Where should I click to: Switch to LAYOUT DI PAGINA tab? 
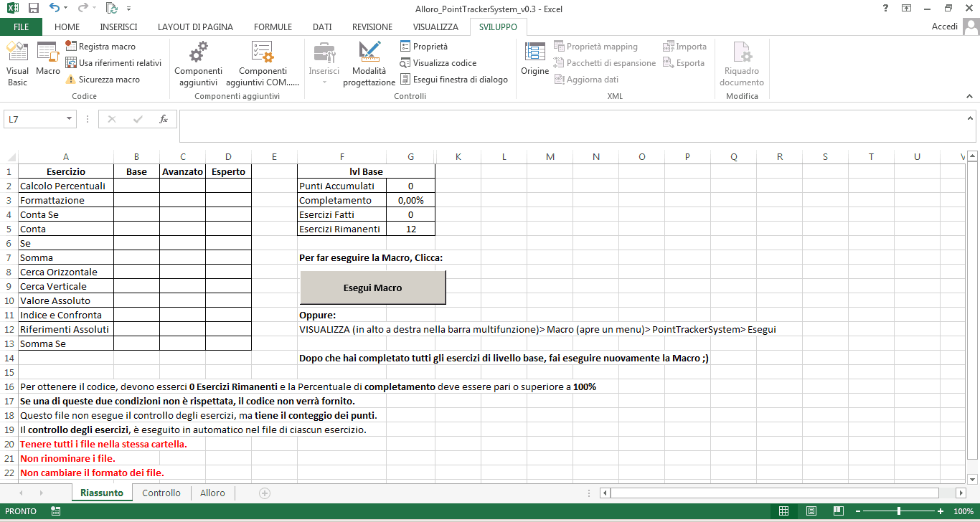pyautogui.click(x=195, y=27)
